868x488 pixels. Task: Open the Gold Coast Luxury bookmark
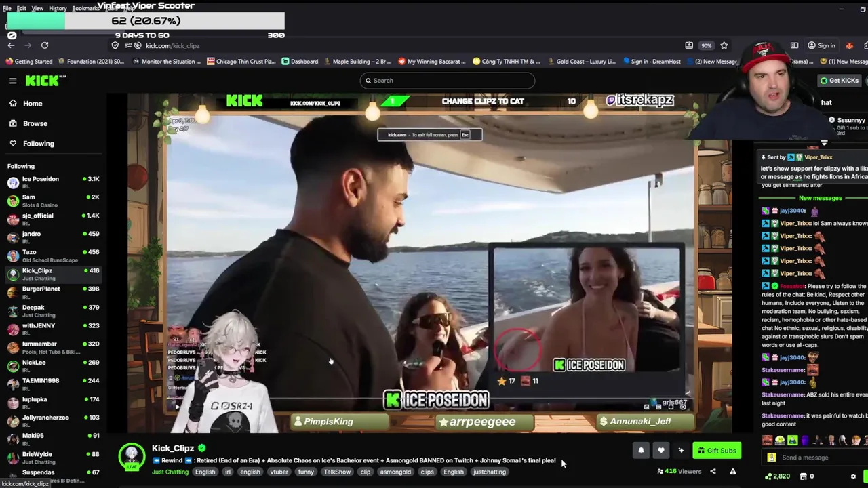581,62
